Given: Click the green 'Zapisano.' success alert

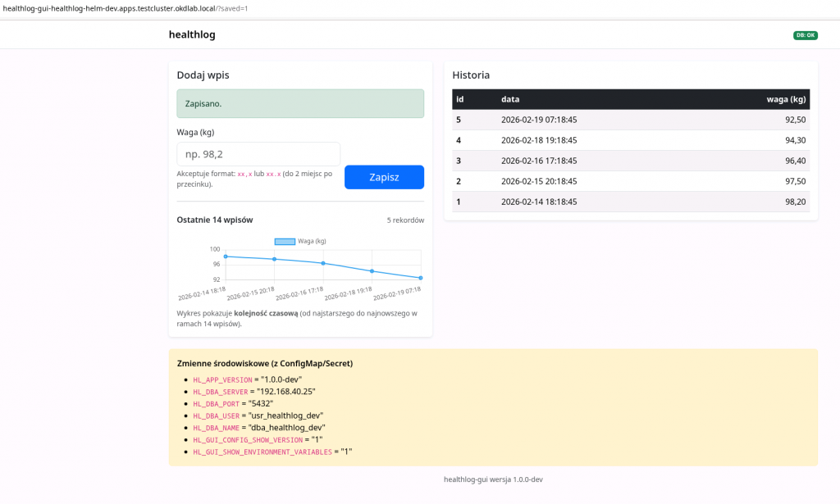Looking at the screenshot, I should [300, 104].
